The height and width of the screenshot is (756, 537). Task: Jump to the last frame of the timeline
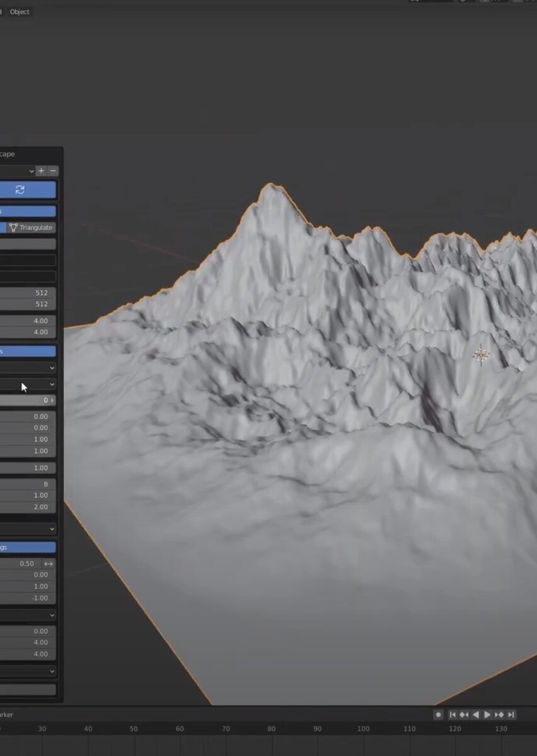tap(511, 714)
